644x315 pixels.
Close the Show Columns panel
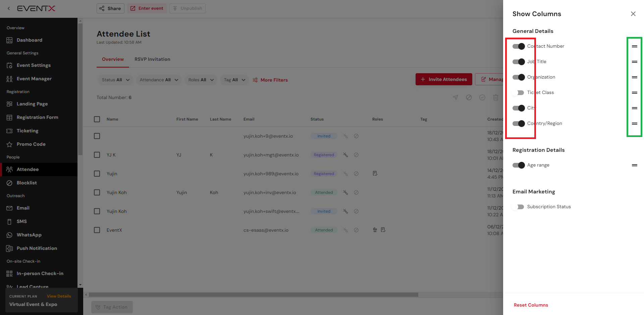[633, 14]
